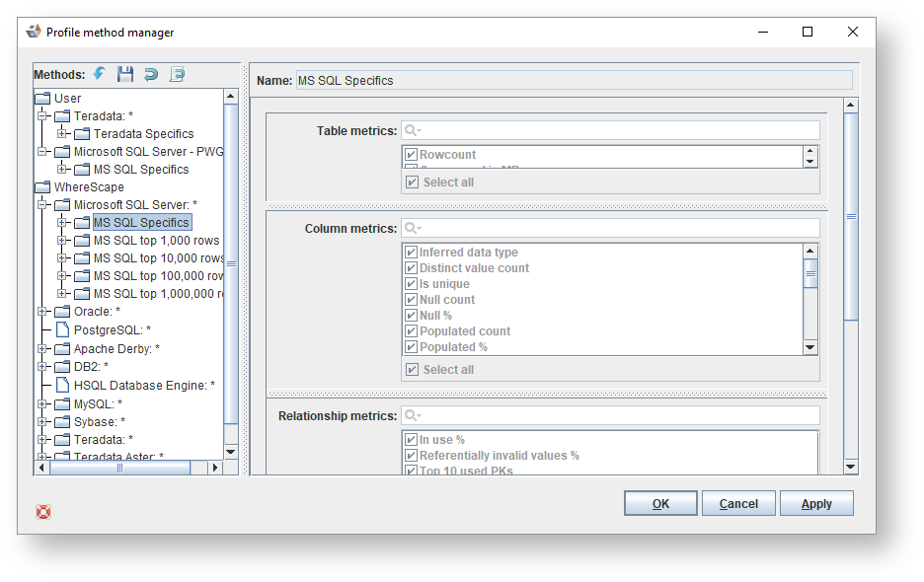Viewport: 924px width, 582px height.
Task: Expand the Sybase: * node
Action: click(x=42, y=422)
